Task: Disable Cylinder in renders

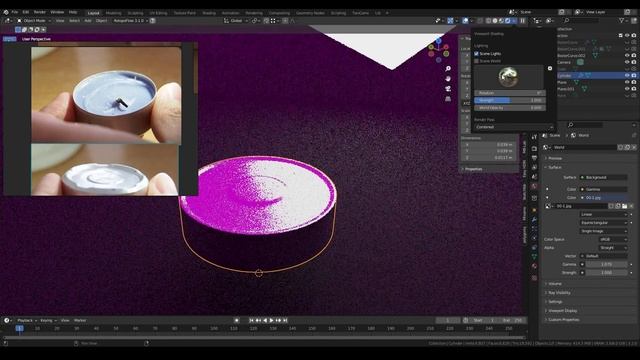Action: tap(634, 76)
